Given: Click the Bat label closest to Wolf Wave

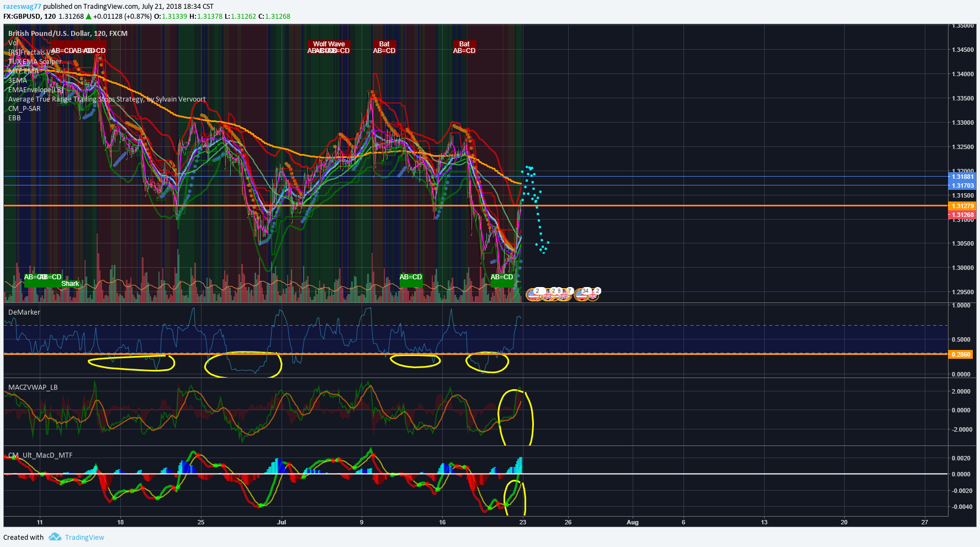Looking at the screenshot, I should [x=384, y=44].
